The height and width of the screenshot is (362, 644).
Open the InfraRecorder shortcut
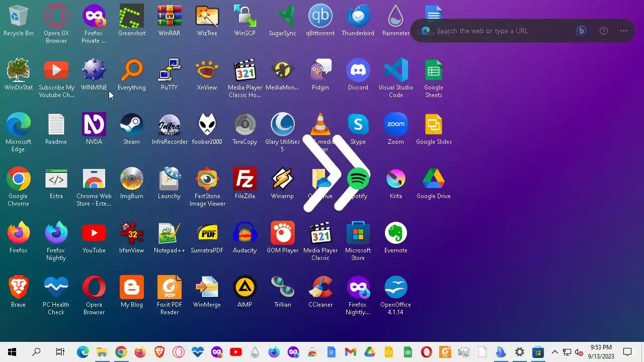pos(170,130)
